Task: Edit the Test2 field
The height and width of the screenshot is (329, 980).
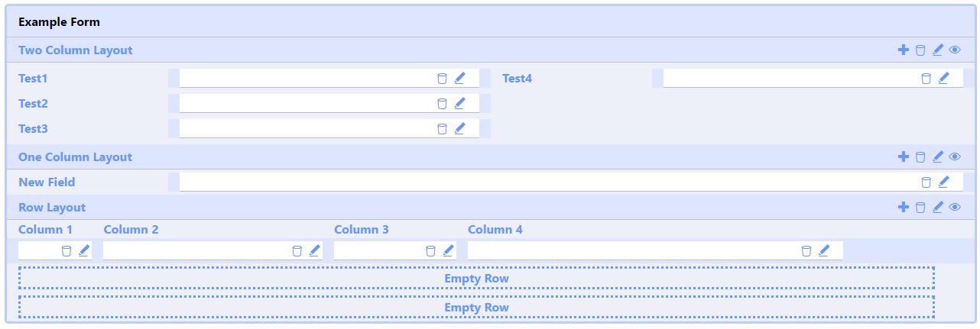Action: click(x=459, y=103)
